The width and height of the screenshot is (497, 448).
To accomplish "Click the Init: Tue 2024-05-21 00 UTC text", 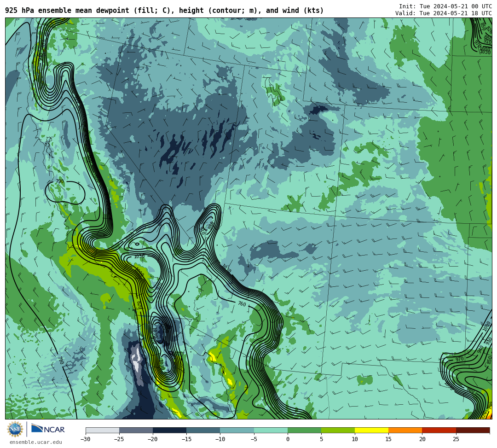I will click(x=445, y=6).
